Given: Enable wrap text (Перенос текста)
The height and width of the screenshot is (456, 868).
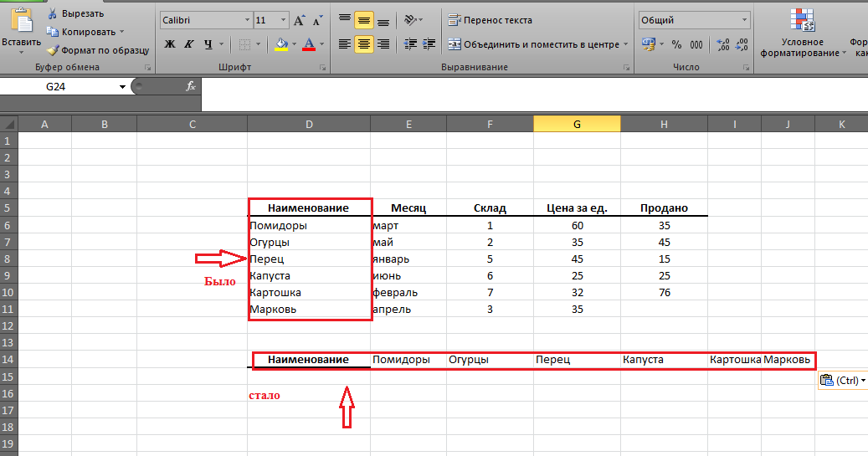Looking at the screenshot, I should tap(490, 20).
